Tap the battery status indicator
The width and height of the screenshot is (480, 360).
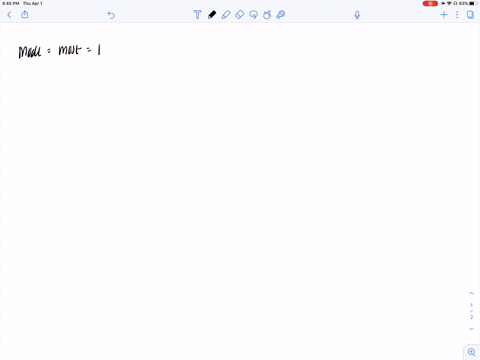[x=473, y=3]
